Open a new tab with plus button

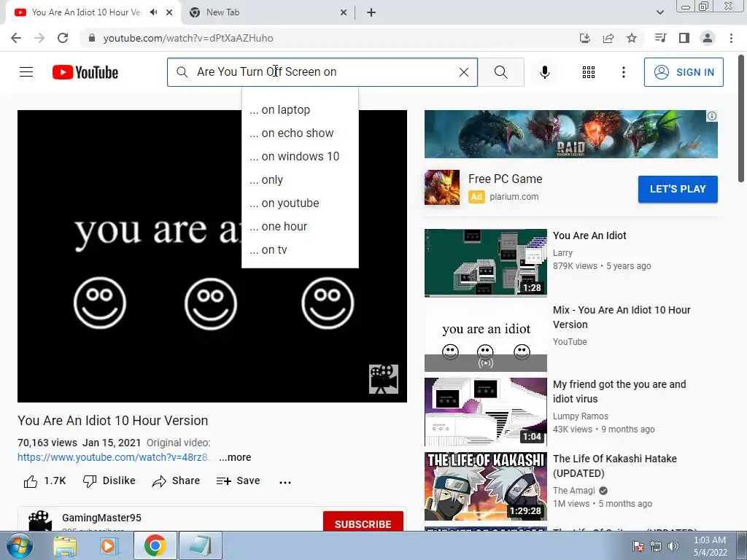pyautogui.click(x=371, y=13)
